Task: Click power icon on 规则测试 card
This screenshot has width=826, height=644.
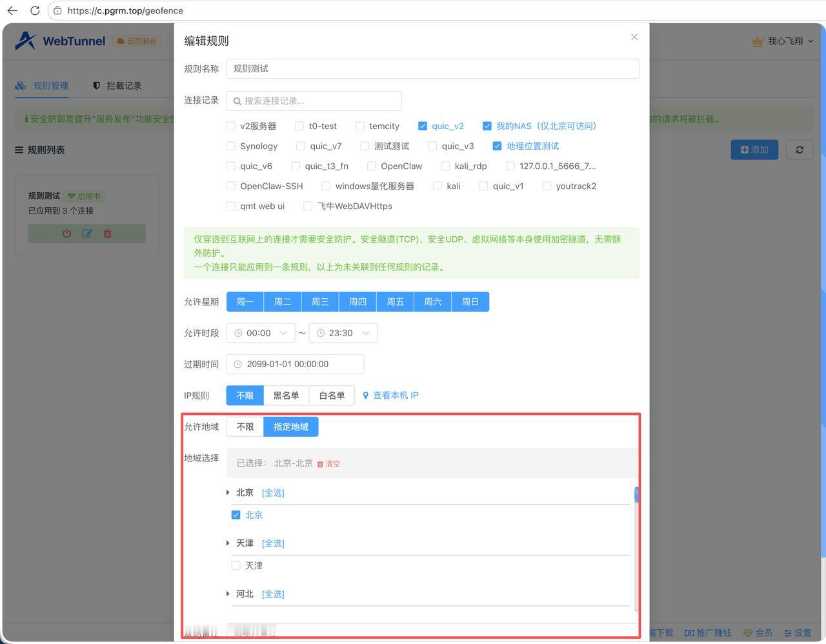Action: pyautogui.click(x=66, y=234)
